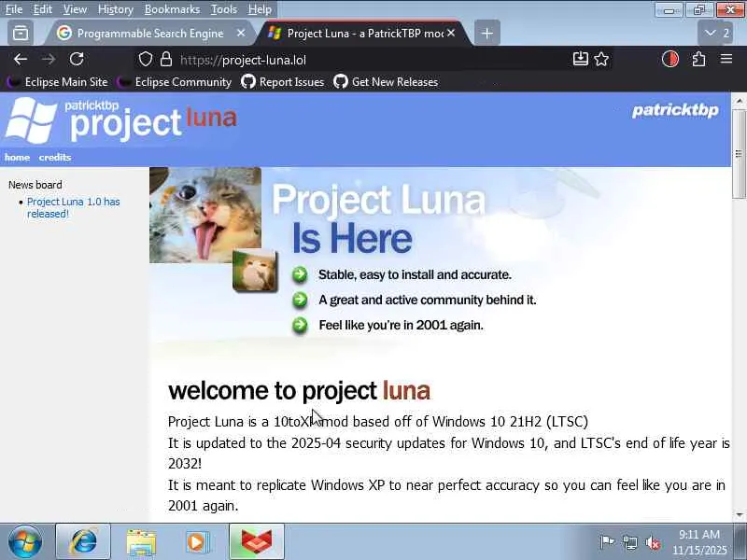The height and width of the screenshot is (560, 747).
Task: Select the Project Luna tab
Action: (x=364, y=34)
